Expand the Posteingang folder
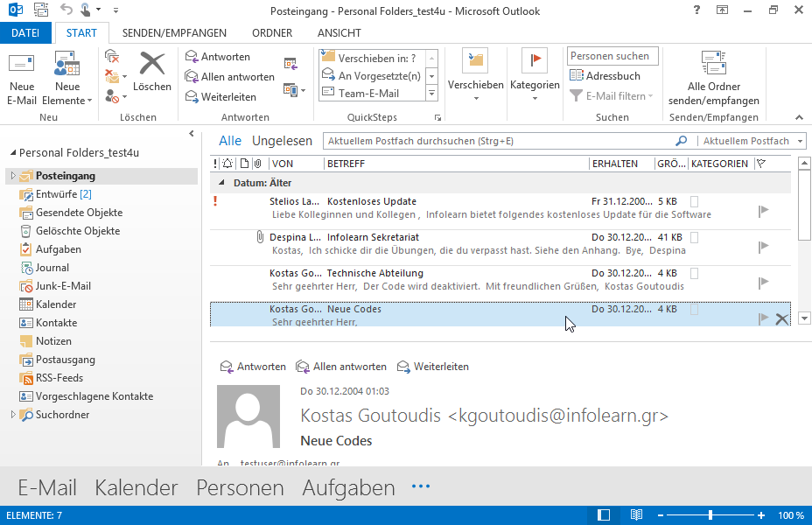The width and height of the screenshot is (812, 525). pyautogui.click(x=13, y=176)
